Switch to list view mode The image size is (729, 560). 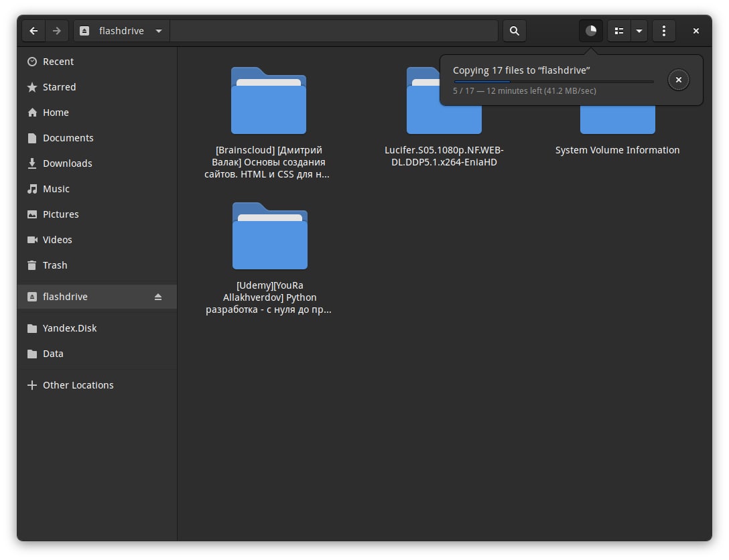(619, 31)
